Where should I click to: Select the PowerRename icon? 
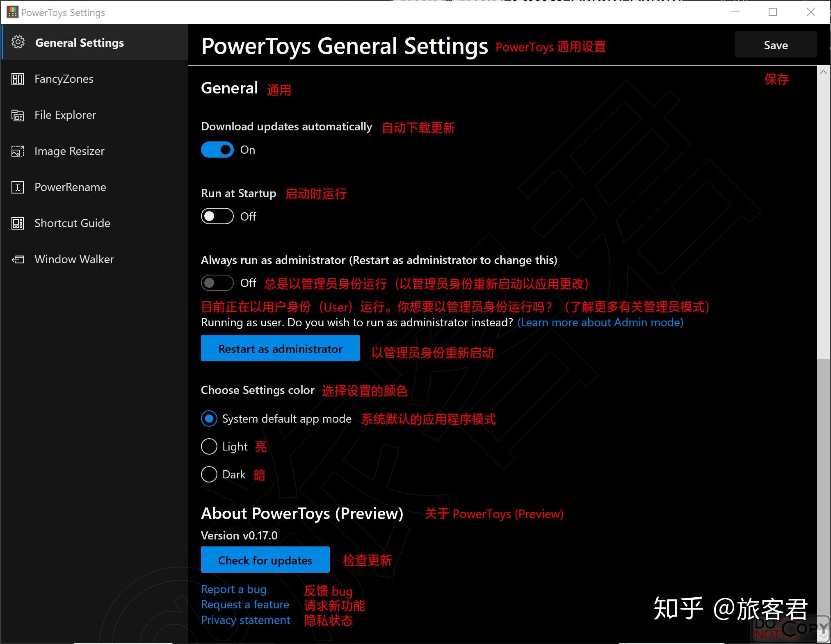pyautogui.click(x=17, y=187)
